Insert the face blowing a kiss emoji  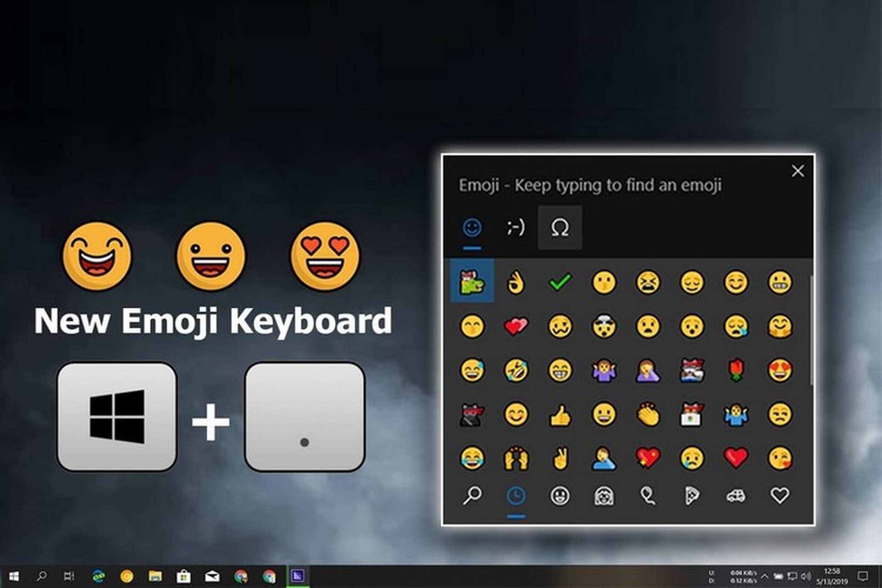coord(780,458)
